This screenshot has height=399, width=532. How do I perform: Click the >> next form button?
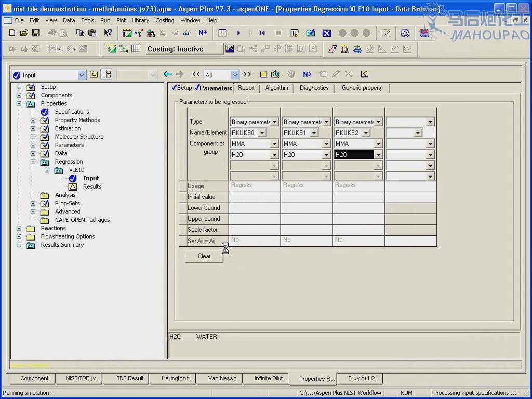247,74
